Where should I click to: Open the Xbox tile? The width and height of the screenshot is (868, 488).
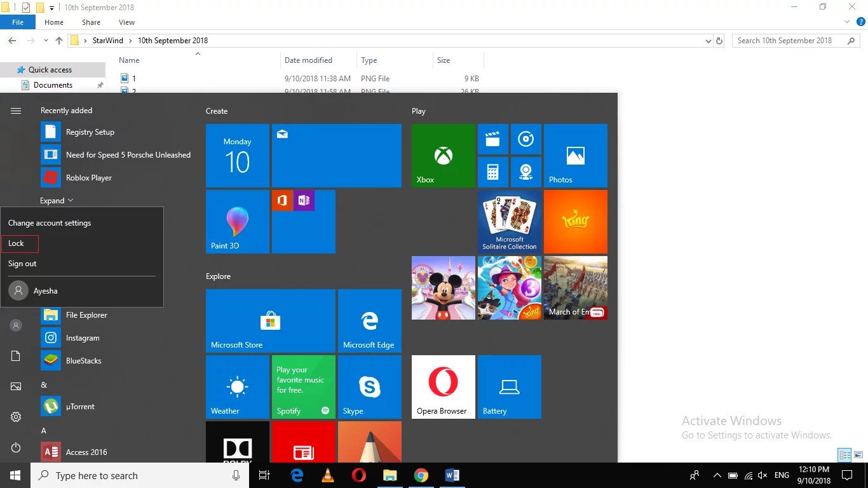click(443, 156)
